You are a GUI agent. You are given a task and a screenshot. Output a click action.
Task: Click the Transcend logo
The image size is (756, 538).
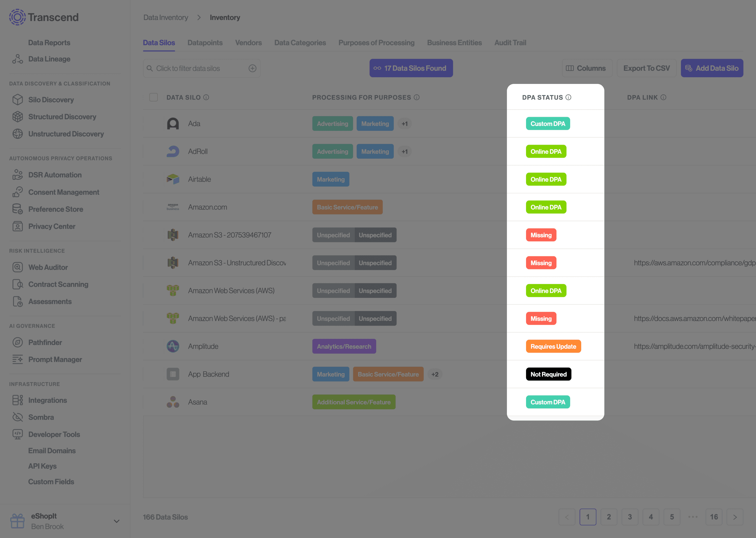pyautogui.click(x=44, y=17)
